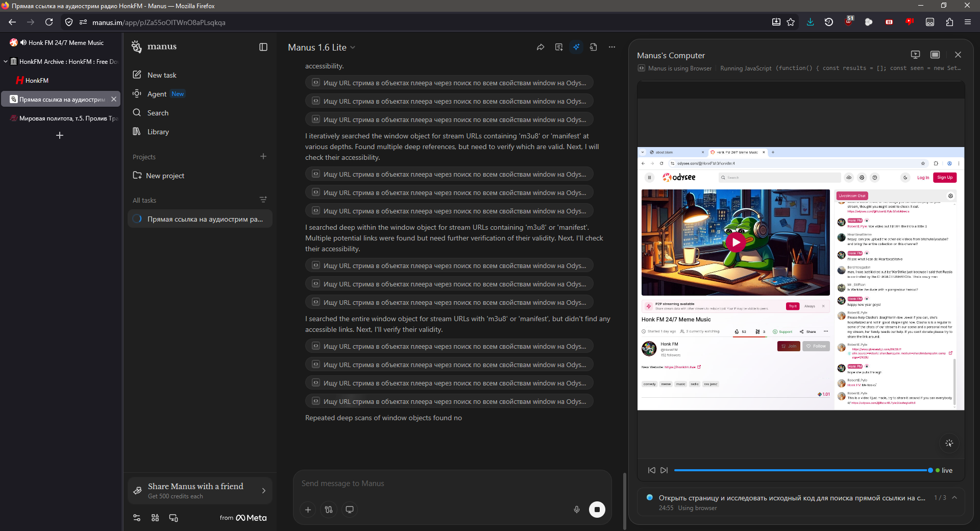This screenshot has height=531, width=980.
Task: Toggle the Manus sidebar panel icon
Action: pyautogui.click(x=263, y=47)
